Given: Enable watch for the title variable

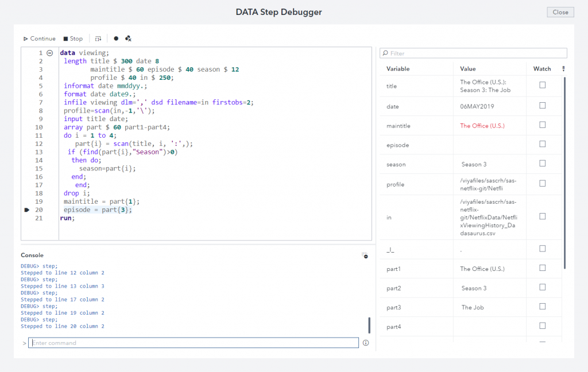Looking at the screenshot, I should pyautogui.click(x=542, y=85).
